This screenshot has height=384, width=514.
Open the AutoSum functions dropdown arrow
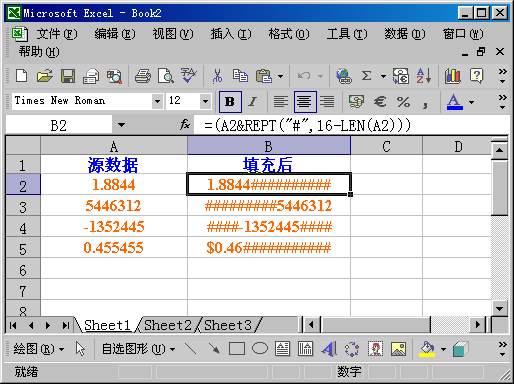click(x=383, y=76)
